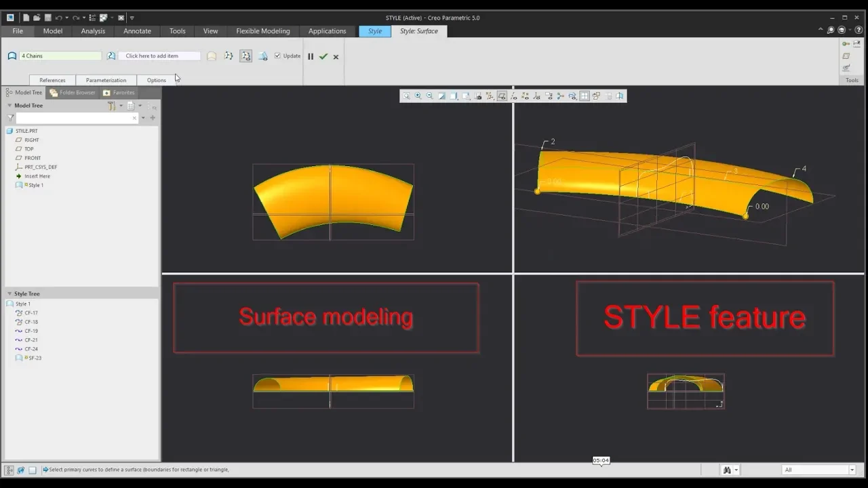
Task: Switch to the Model ribbon tab
Action: [x=52, y=31]
